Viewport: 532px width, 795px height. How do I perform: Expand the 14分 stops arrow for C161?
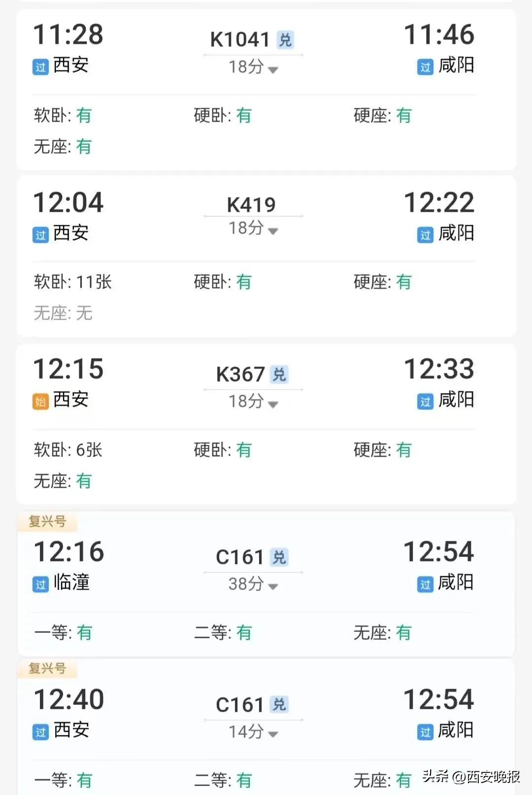tap(273, 734)
